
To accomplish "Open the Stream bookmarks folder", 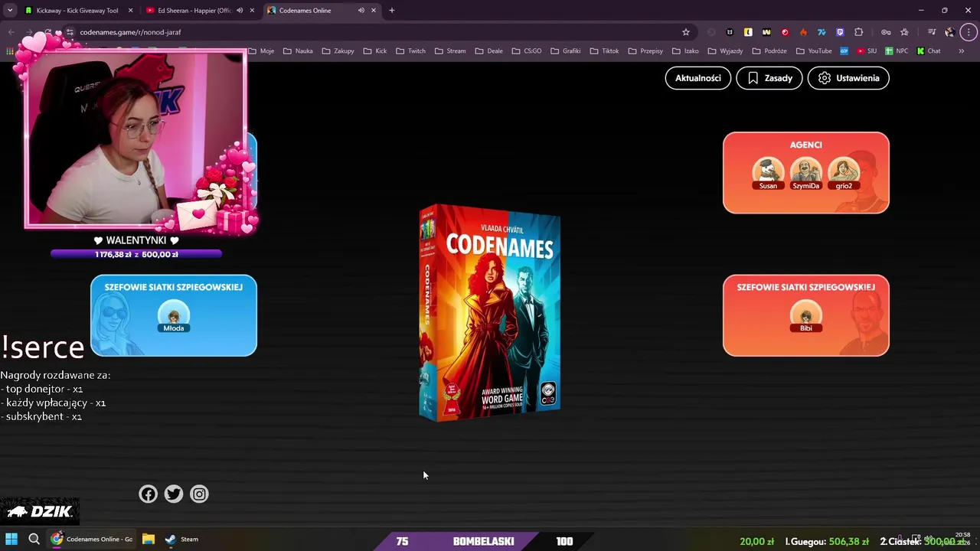I will coord(449,51).
